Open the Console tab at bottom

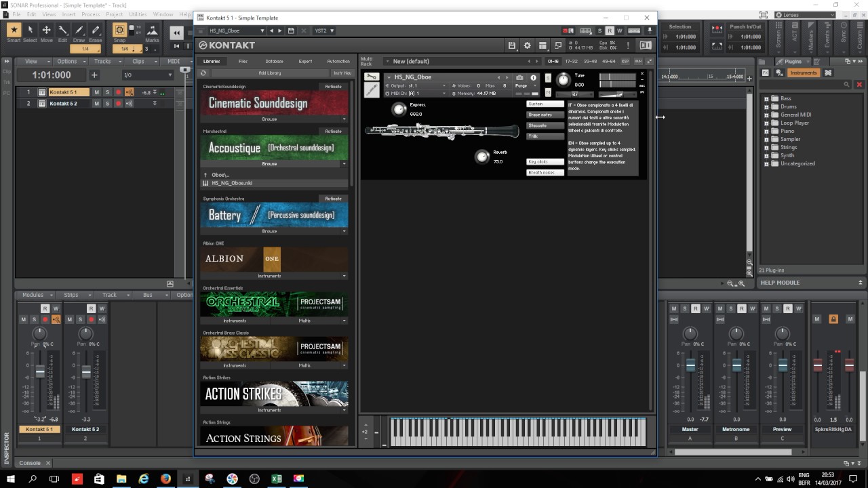[30, 463]
